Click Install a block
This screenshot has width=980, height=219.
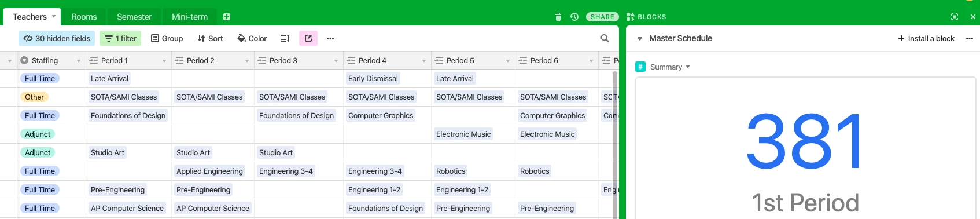pyautogui.click(x=926, y=38)
